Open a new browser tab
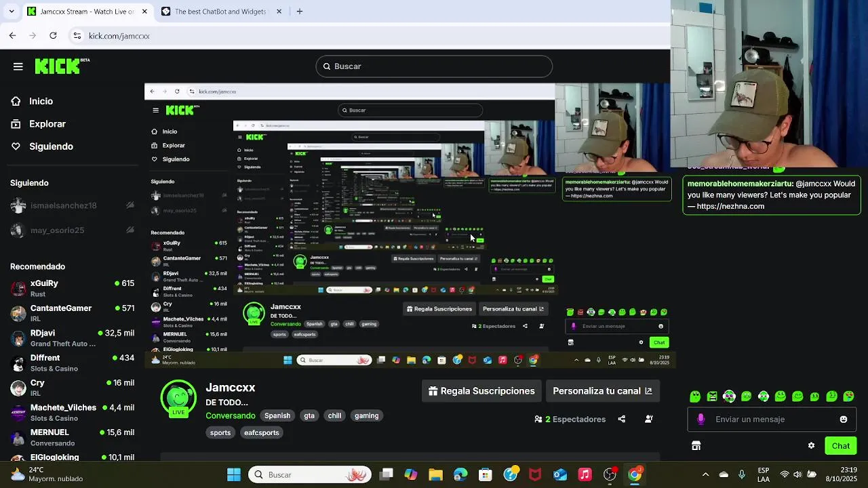The height and width of the screenshot is (488, 868). click(x=300, y=11)
